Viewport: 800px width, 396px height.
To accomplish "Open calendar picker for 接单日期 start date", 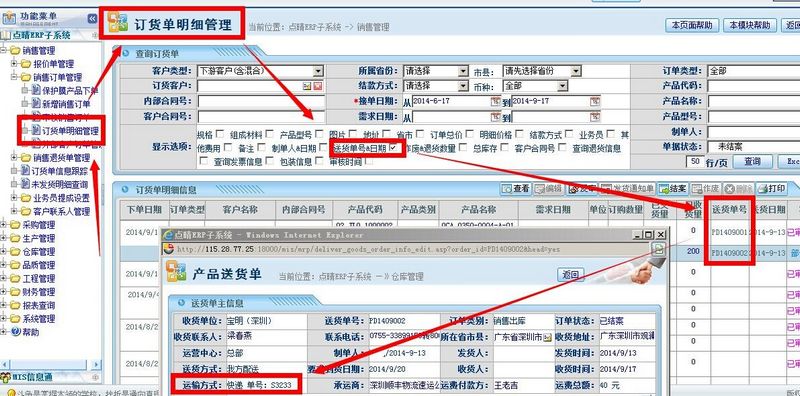I will (495, 102).
